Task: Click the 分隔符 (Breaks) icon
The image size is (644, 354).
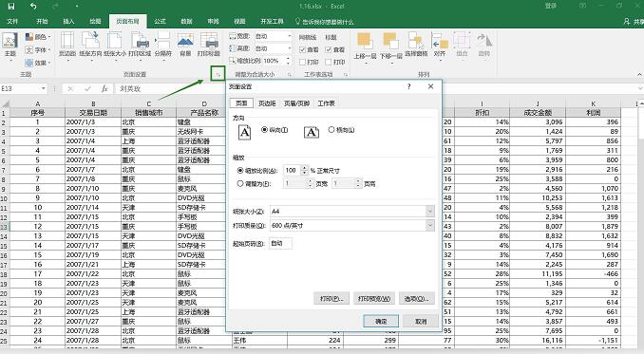Action: click(163, 46)
